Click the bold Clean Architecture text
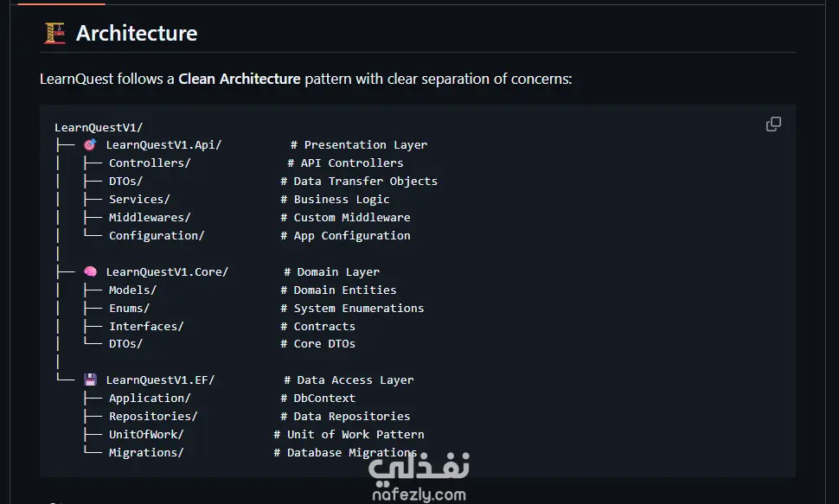 coord(240,80)
